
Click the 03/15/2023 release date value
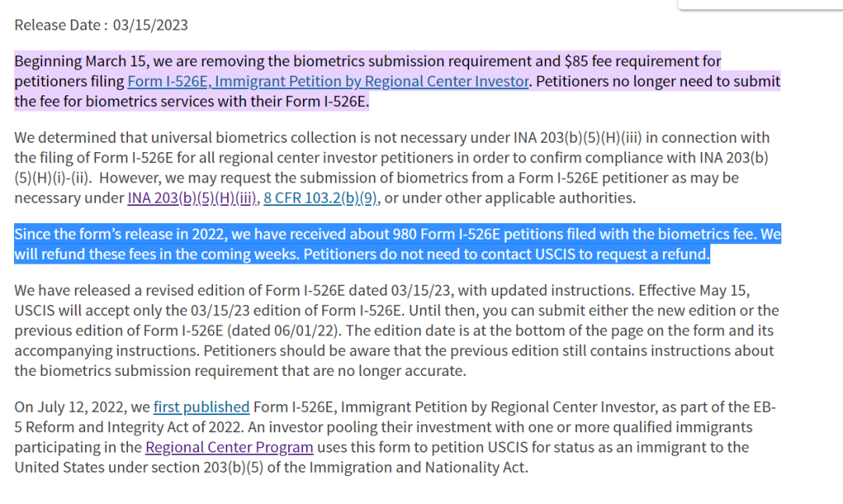coord(151,25)
